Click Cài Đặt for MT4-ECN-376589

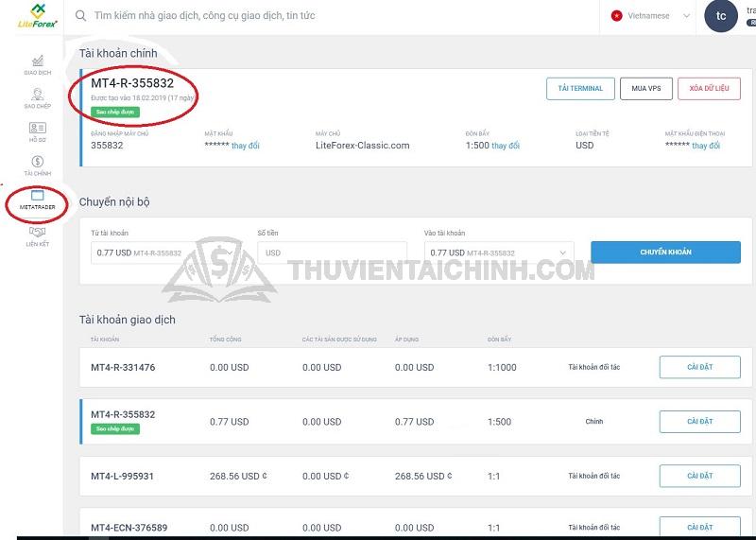[699, 527]
